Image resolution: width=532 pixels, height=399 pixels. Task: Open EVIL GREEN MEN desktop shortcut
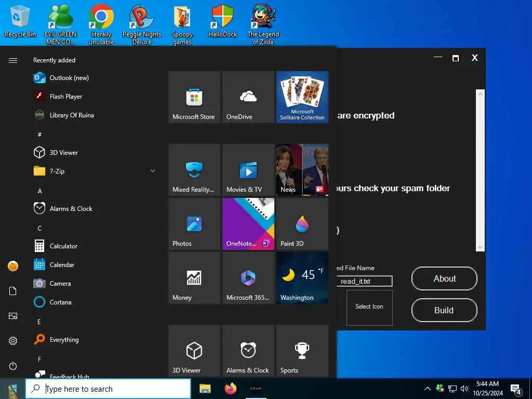[x=60, y=24]
